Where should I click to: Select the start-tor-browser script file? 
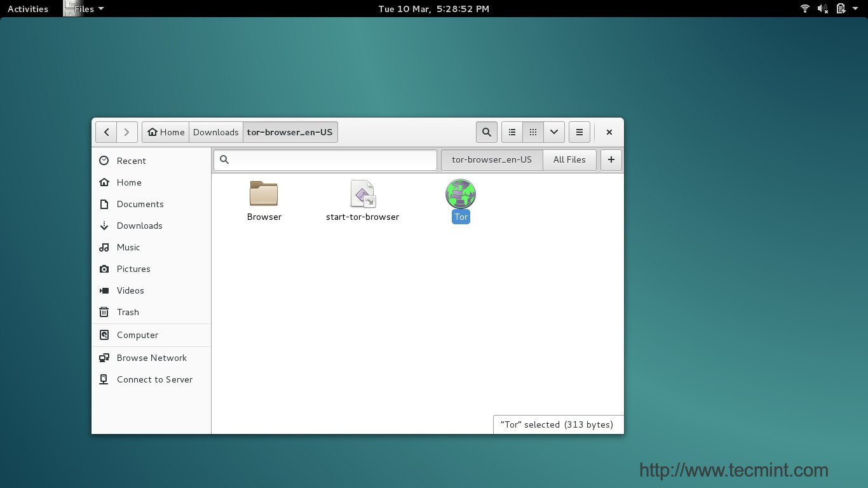click(x=362, y=194)
